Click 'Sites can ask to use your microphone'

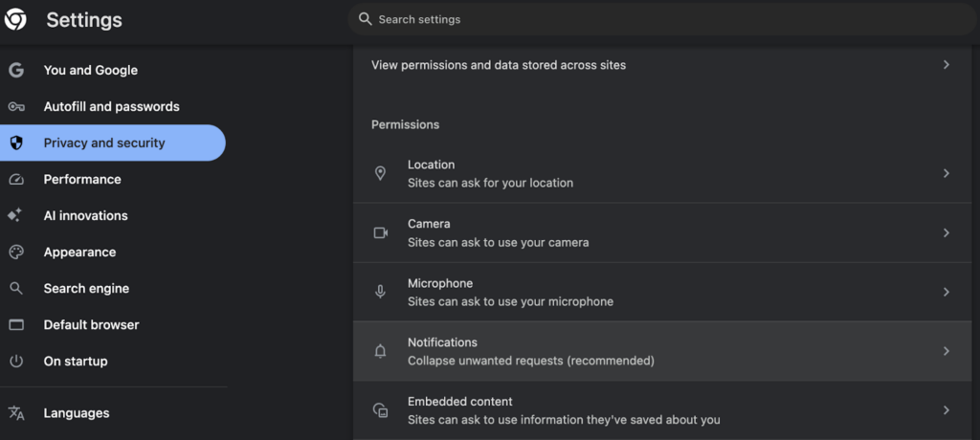point(510,302)
